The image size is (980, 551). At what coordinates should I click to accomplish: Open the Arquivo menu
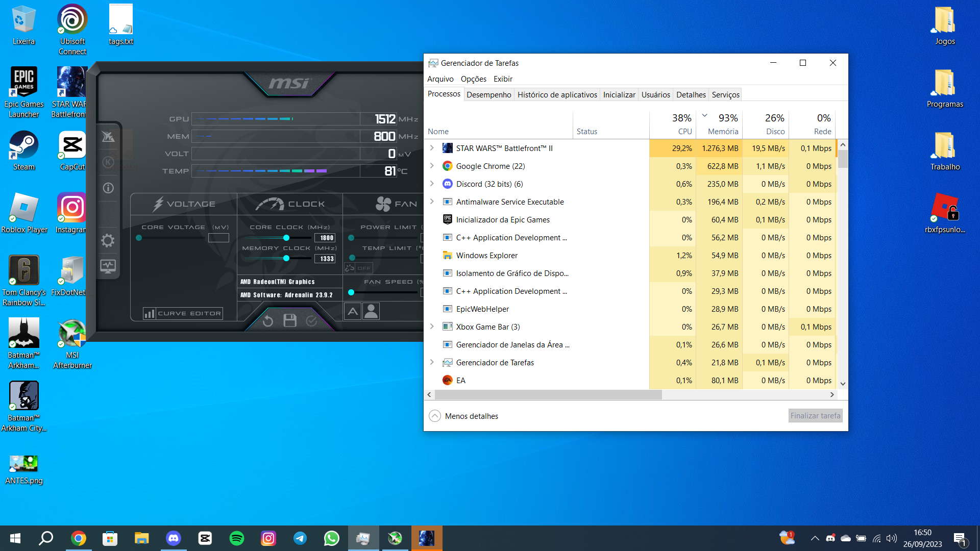pyautogui.click(x=440, y=79)
